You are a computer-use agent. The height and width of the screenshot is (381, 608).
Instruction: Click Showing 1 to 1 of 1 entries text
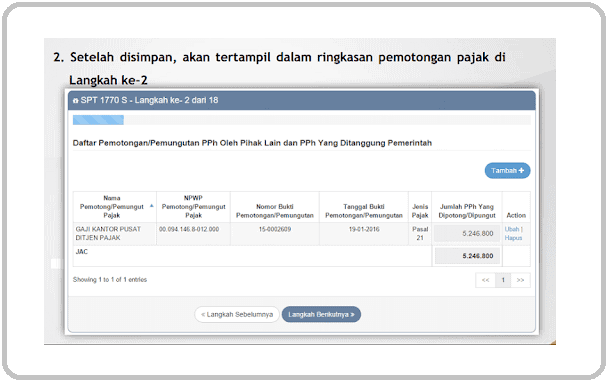click(110, 279)
